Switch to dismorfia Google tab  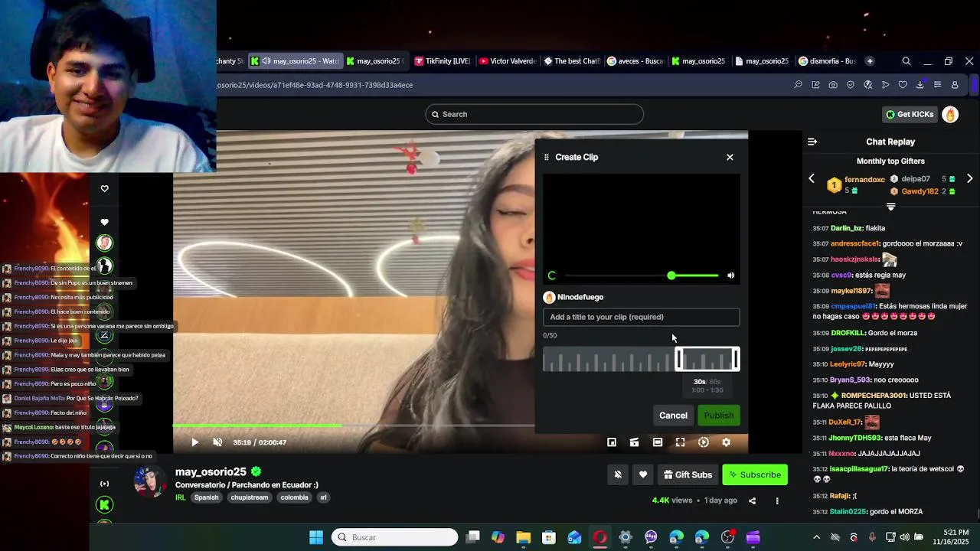[x=827, y=61]
